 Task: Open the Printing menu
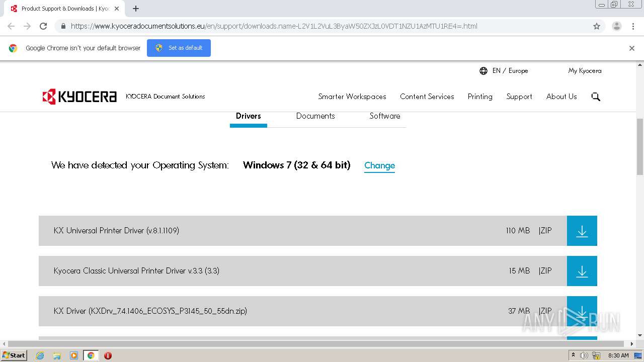pos(480,97)
